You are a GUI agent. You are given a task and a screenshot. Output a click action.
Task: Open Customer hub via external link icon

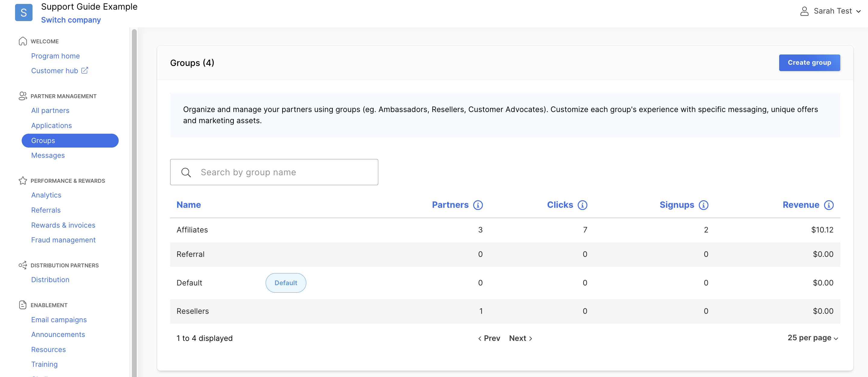[x=85, y=70]
